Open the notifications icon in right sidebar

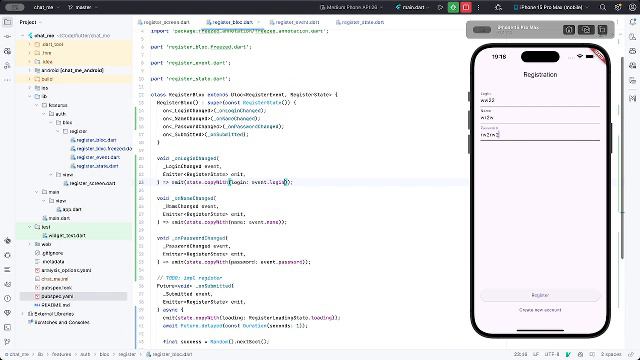[x=633, y=22]
